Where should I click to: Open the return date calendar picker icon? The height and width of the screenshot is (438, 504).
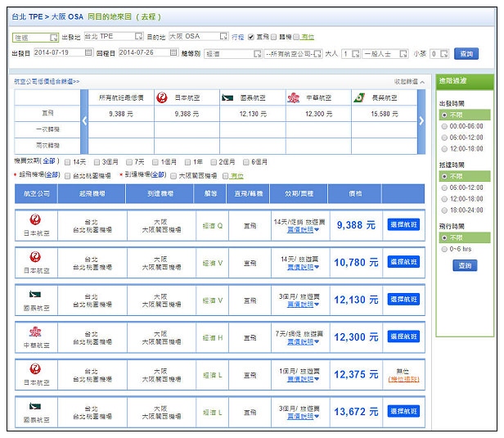tap(173, 53)
